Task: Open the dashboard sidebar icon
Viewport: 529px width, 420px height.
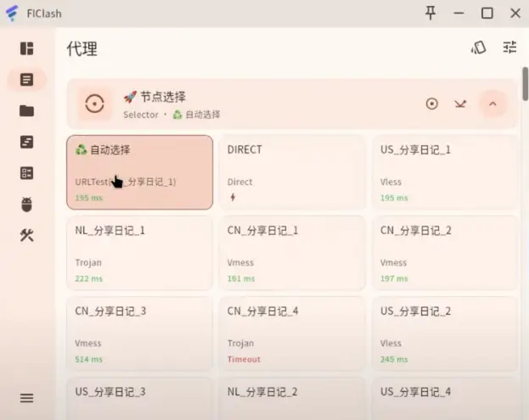Action: click(x=26, y=48)
